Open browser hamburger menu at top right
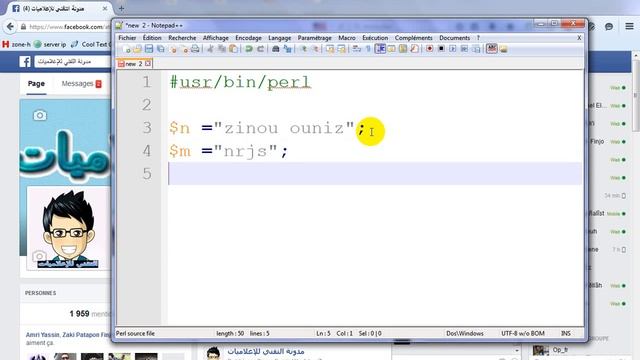This screenshot has height=360, width=640. (x=629, y=27)
